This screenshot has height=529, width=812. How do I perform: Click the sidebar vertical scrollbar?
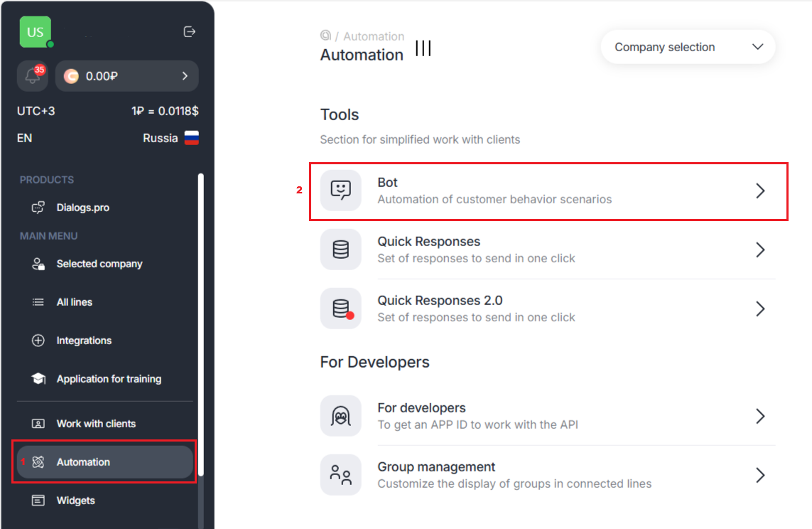click(201, 320)
